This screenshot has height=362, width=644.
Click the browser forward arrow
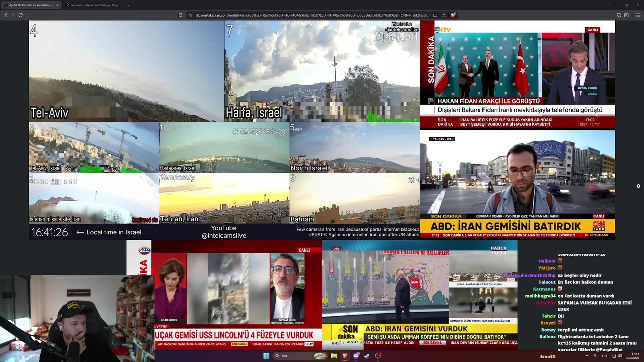pyautogui.click(x=13, y=15)
